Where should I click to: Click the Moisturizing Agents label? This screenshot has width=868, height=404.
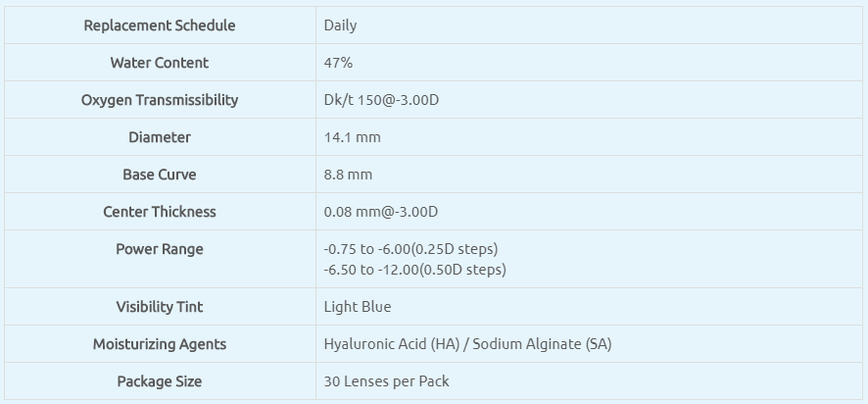pyautogui.click(x=160, y=344)
